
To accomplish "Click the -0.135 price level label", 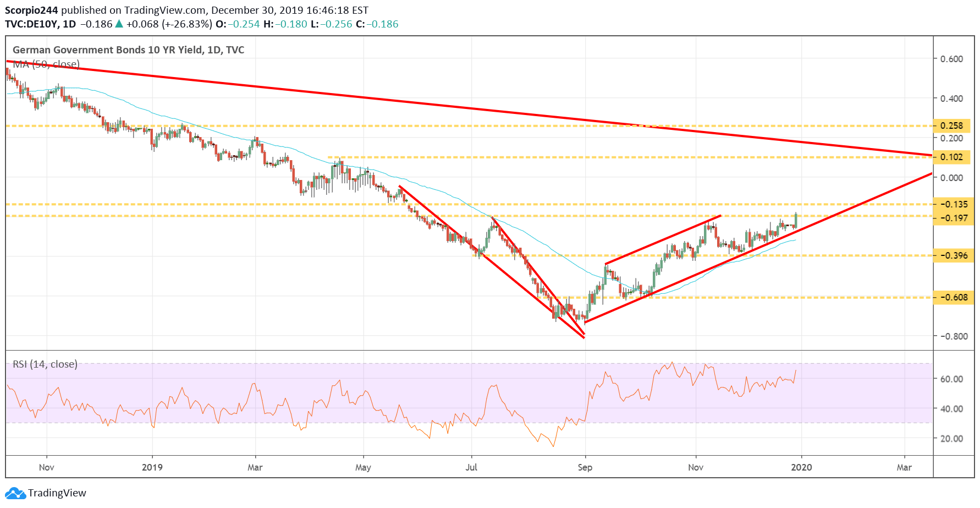I will click(954, 204).
